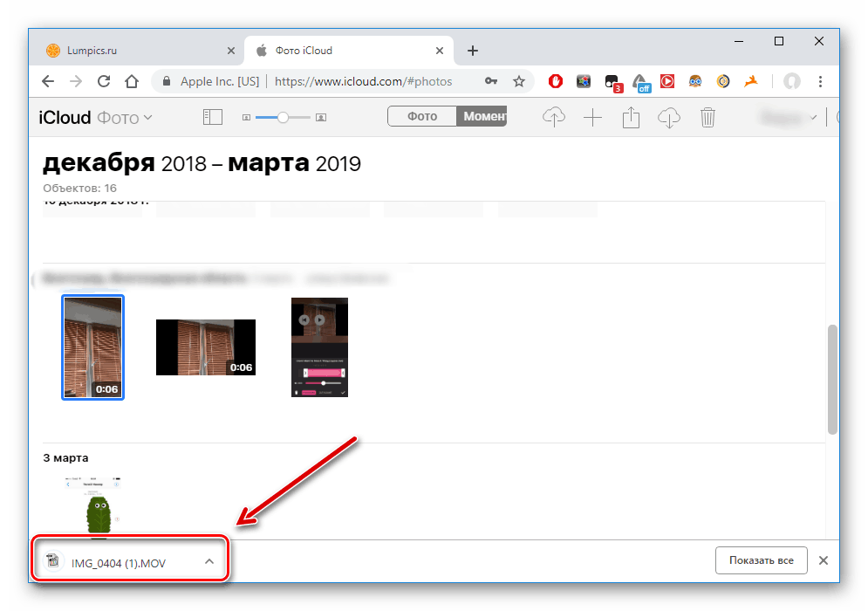Switch to the Моменты view
Screen dimensions: 868x611
(482, 116)
